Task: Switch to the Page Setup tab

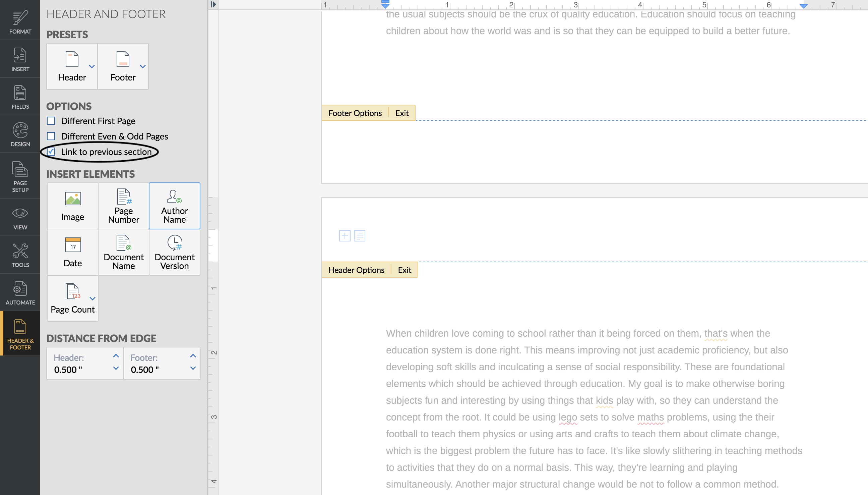Action: [x=20, y=176]
